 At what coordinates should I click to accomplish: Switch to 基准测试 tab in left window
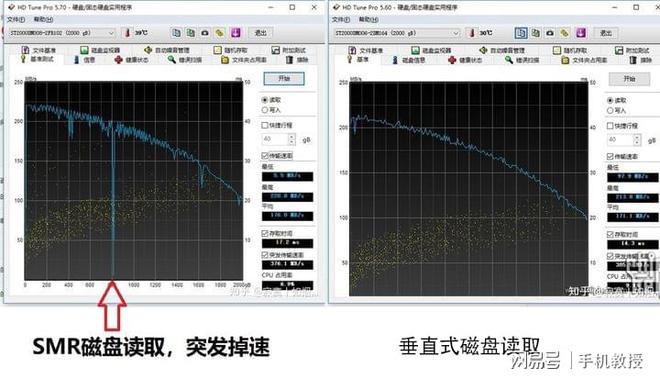[37, 59]
